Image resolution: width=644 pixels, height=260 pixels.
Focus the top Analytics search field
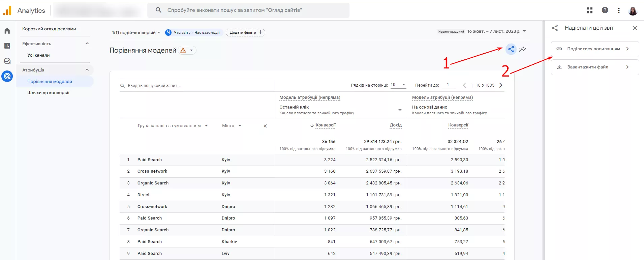click(x=248, y=10)
